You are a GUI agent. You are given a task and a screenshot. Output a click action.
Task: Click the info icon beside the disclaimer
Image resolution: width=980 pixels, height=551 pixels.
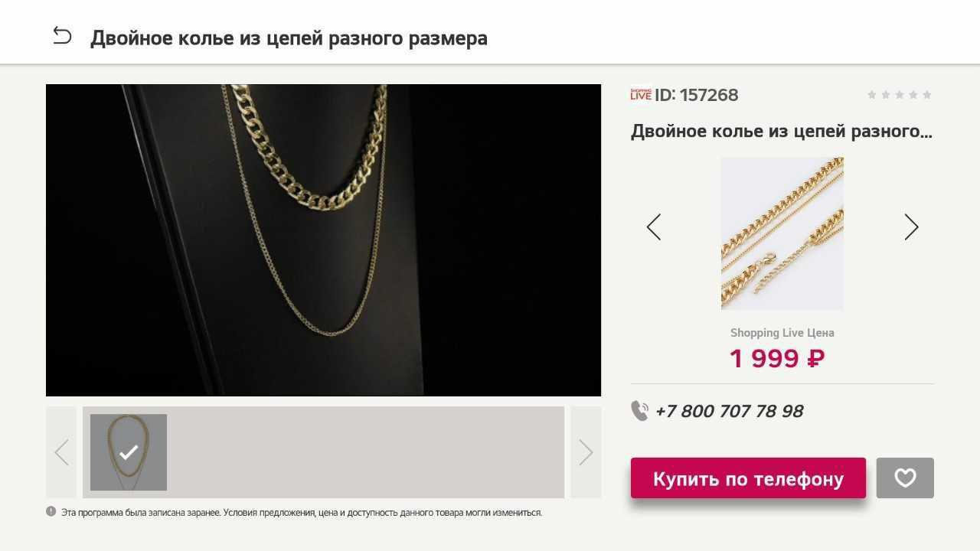51,512
